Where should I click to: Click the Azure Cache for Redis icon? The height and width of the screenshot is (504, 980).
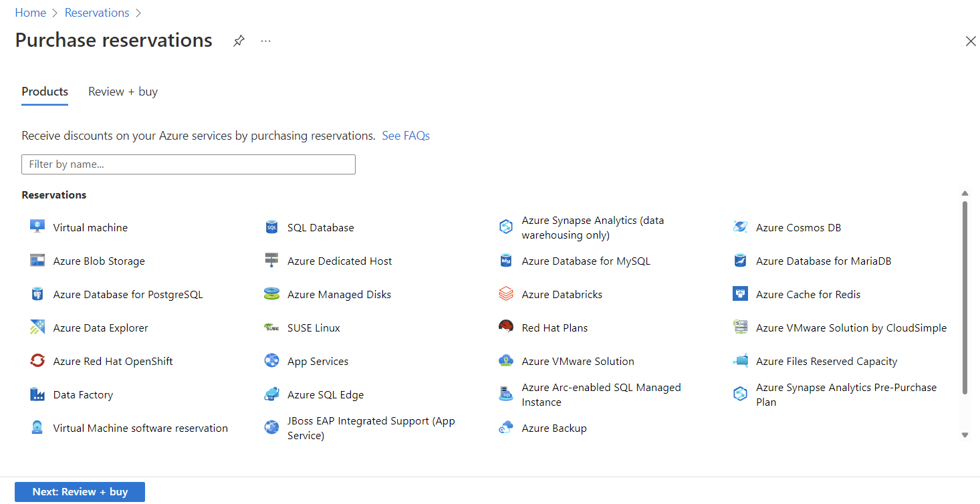pos(740,294)
